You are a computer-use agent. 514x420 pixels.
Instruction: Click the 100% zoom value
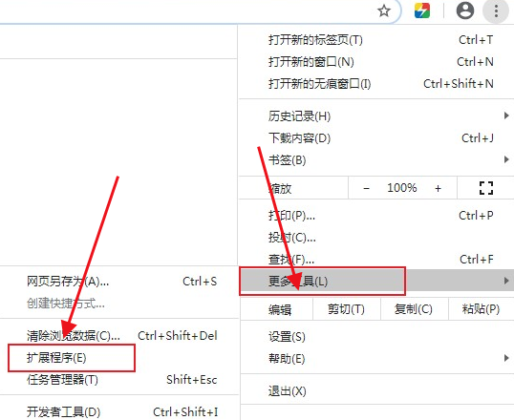[402, 188]
